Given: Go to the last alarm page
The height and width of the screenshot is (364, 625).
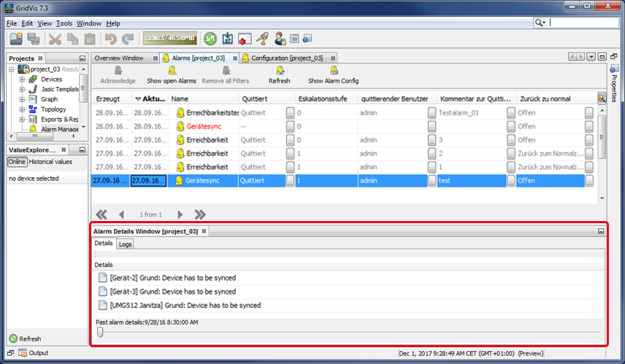Looking at the screenshot, I should [200, 214].
